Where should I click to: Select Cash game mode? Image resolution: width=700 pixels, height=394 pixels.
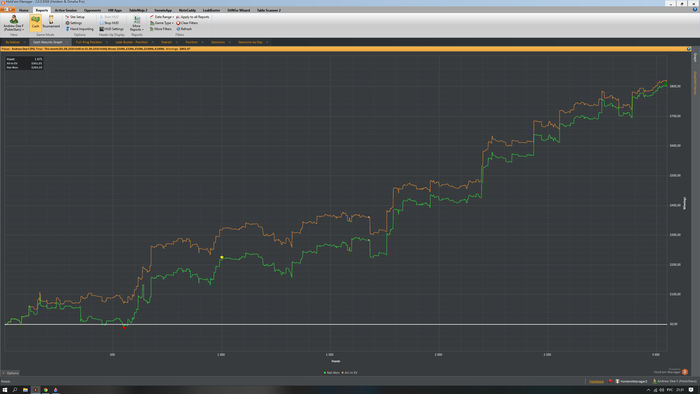tap(35, 22)
